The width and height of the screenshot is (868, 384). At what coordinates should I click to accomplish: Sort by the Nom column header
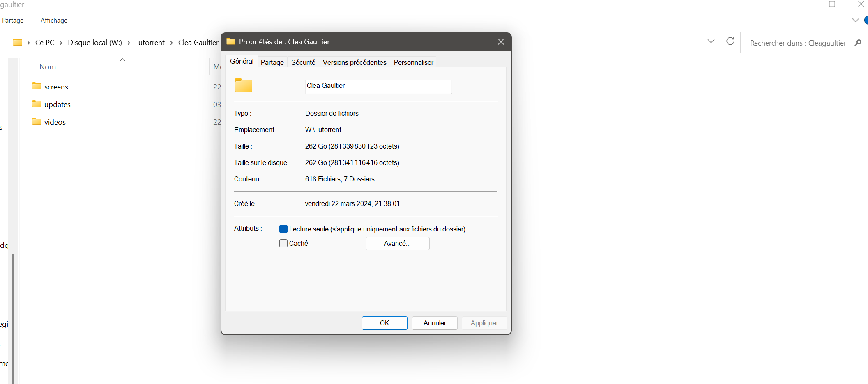tap(48, 67)
